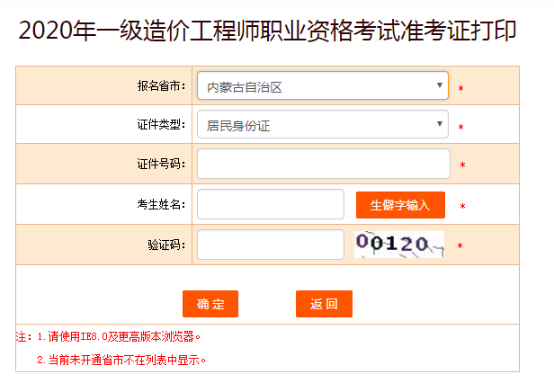Go back using the 返回 button
Image resolution: width=554 pixels, height=392 pixels.
click(x=324, y=304)
